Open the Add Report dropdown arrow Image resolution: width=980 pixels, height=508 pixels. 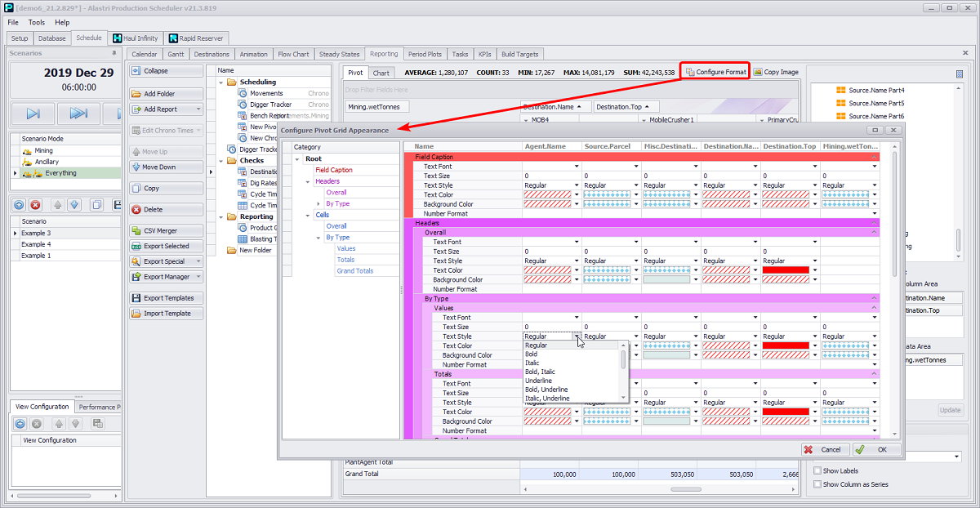pyautogui.click(x=198, y=109)
